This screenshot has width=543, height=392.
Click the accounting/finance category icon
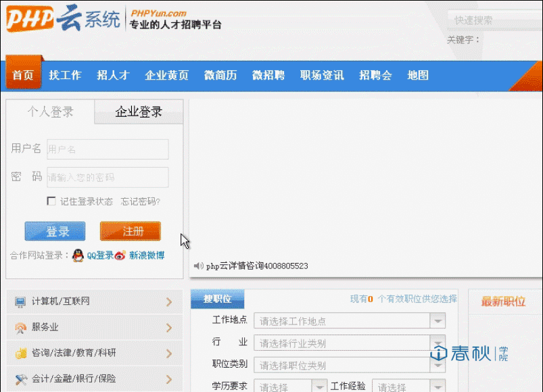pos(20,379)
